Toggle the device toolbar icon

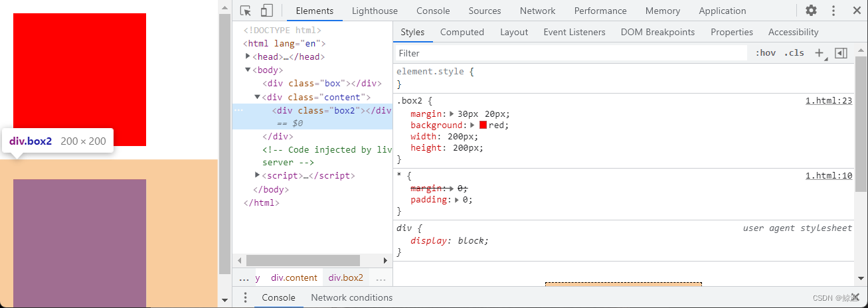266,11
